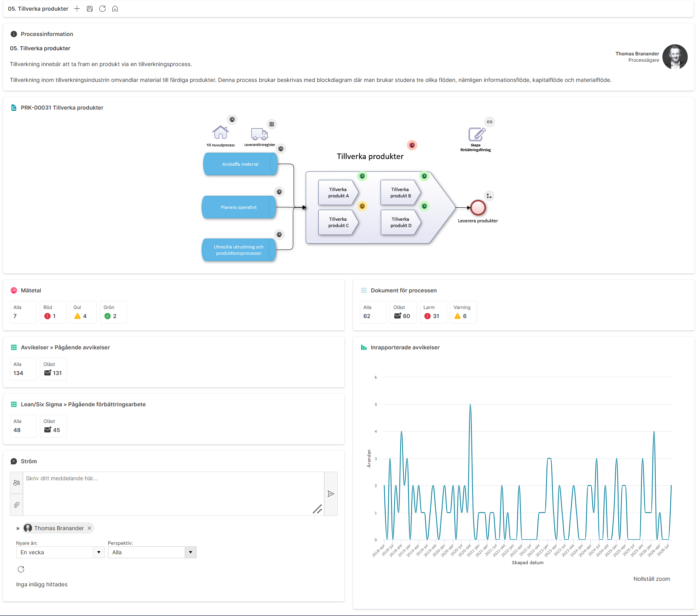Click the grid badge above Leverantörsregister
Screen dimensions: 698x616
tap(272, 124)
